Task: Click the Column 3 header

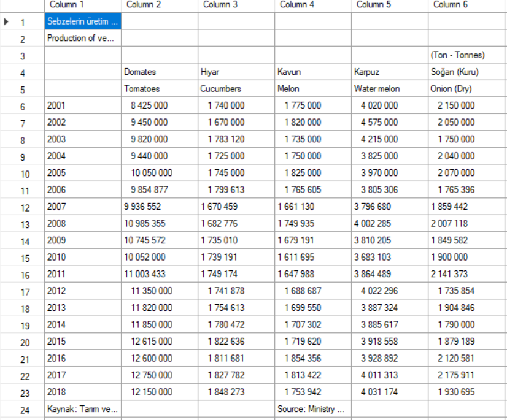Action: 236,6
